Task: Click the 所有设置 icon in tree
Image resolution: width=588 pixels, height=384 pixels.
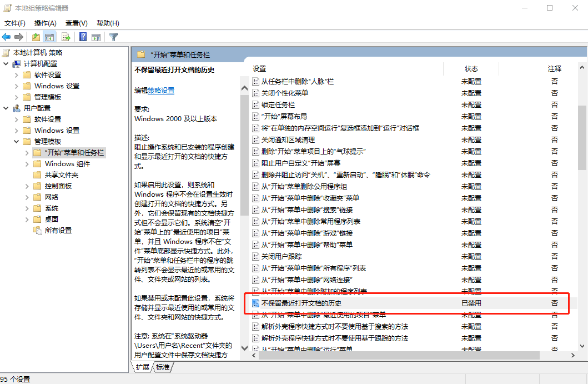Action: click(x=38, y=230)
